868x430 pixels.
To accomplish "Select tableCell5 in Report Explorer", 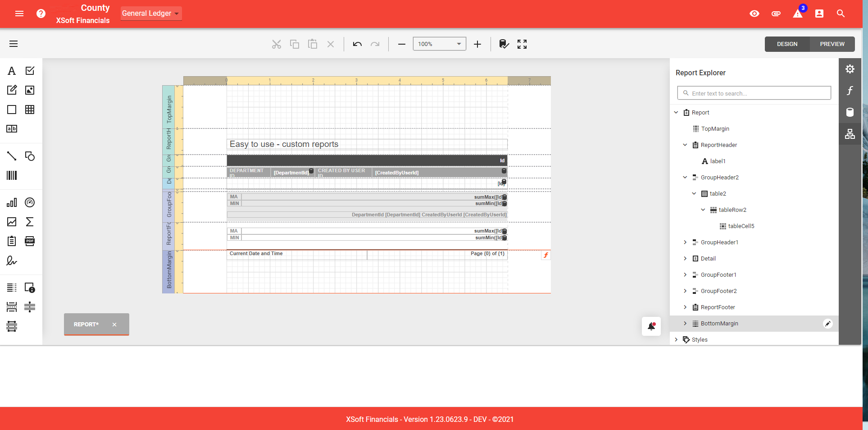I will tap(741, 226).
